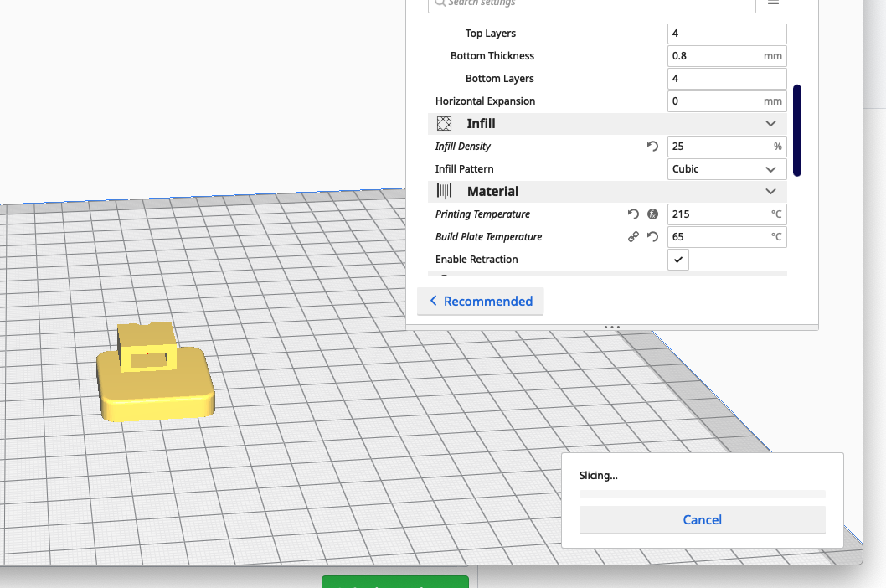The height and width of the screenshot is (588, 886).
Task: Edit the Top Layers value field
Action: pos(726,33)
